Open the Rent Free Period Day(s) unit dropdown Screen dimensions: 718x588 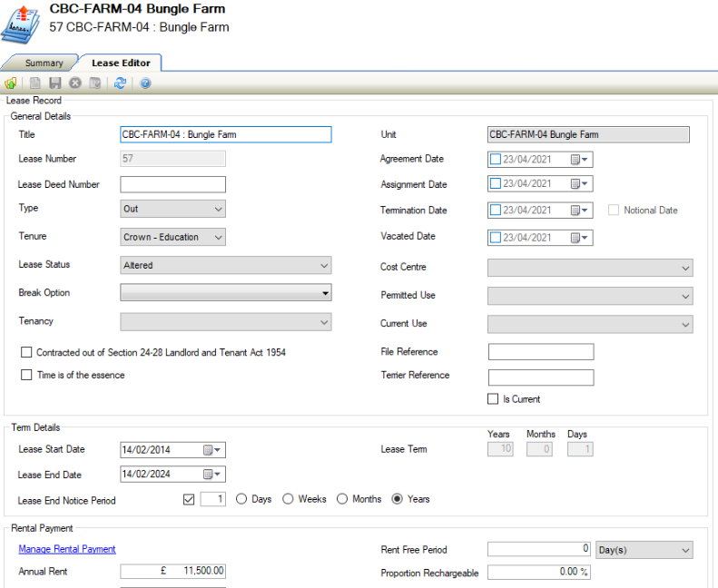(644, 550)
